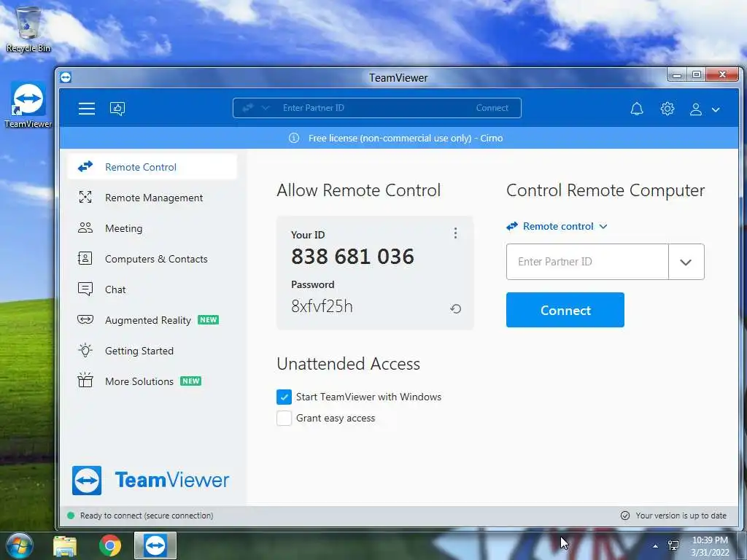This screenshot has width=747, height=560.
Task: Click the Ready to connect status text
Action: click(147, 516)
